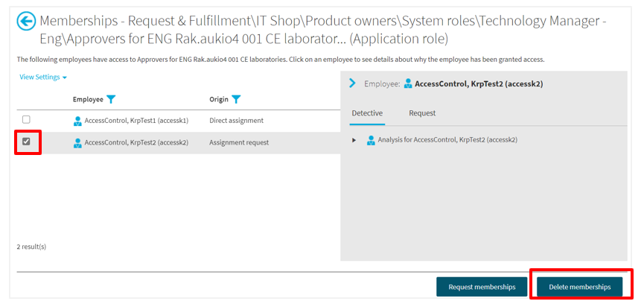Click the Direct assignment origin cell
The width and height of the screenshot is (644, 307).
(236, 121)
